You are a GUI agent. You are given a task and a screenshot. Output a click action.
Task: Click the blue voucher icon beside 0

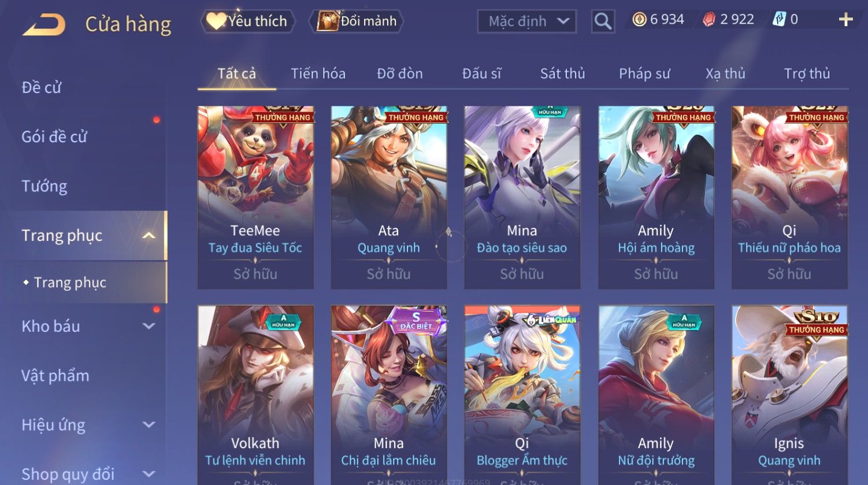779,20
